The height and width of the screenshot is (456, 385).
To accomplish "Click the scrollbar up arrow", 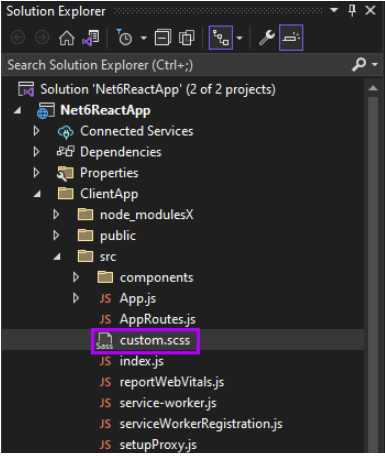I will click(x=373, y=88).
